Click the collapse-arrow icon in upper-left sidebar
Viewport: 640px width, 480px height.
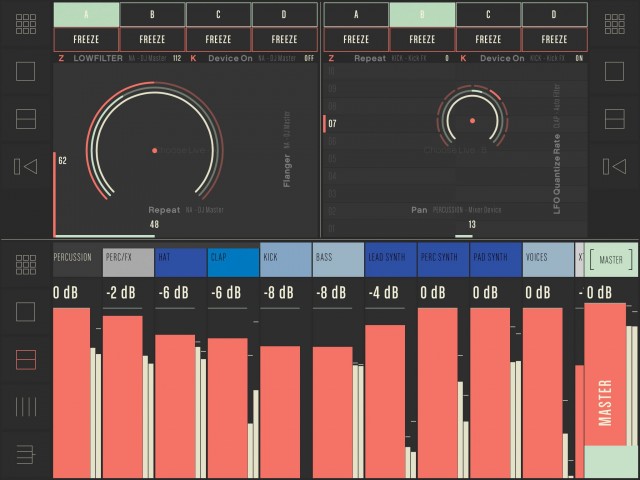click(x=26, y=166)
